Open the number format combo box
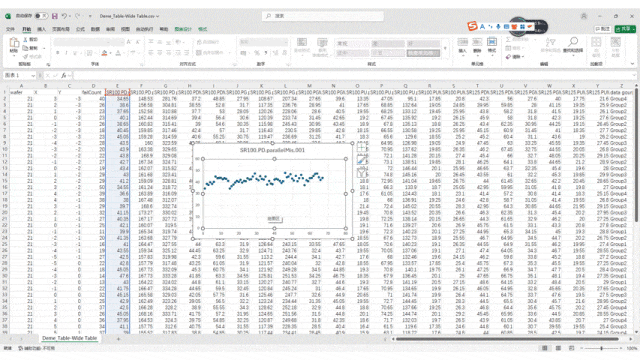Image resolution: width=640 pixels, height=360 pixels. [x=263, y=42]
